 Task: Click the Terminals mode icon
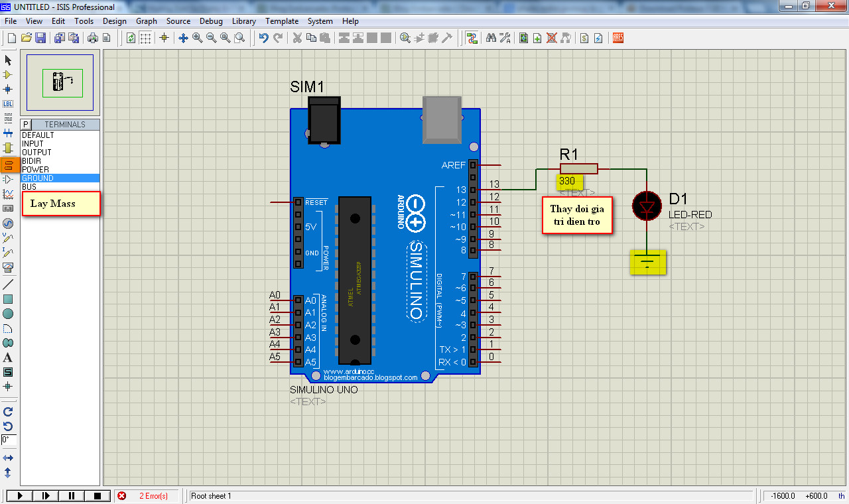pos(8,164)
